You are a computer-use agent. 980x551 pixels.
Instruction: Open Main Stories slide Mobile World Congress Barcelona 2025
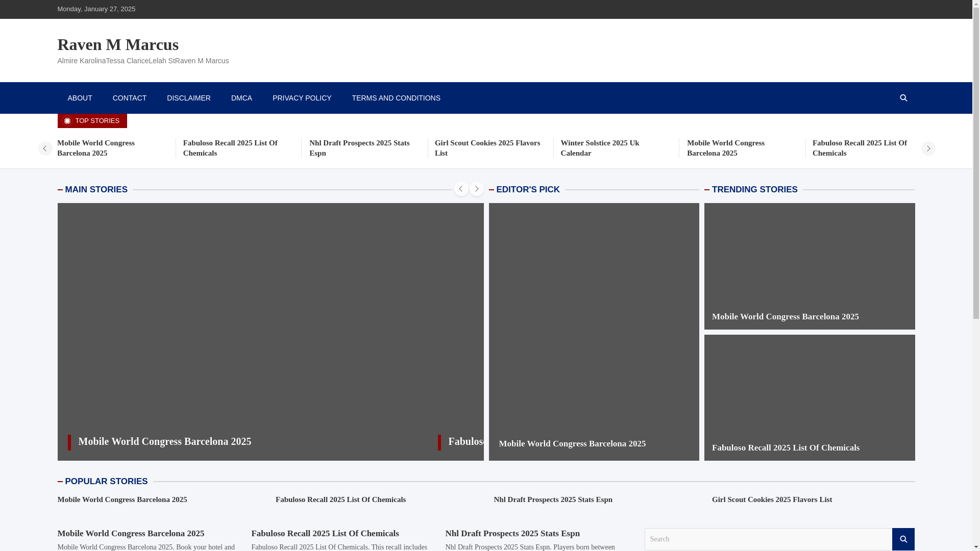pyautogui.click(x=165, y=441)
